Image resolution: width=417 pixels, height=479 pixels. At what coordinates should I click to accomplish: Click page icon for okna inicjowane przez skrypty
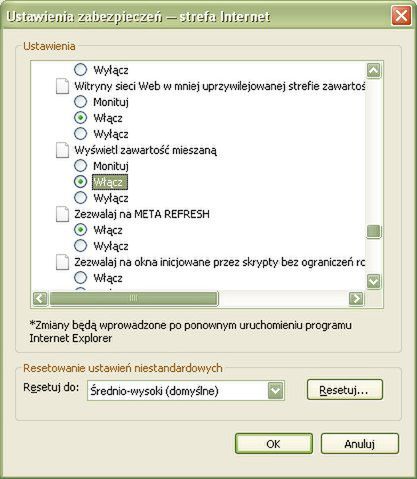62,262
